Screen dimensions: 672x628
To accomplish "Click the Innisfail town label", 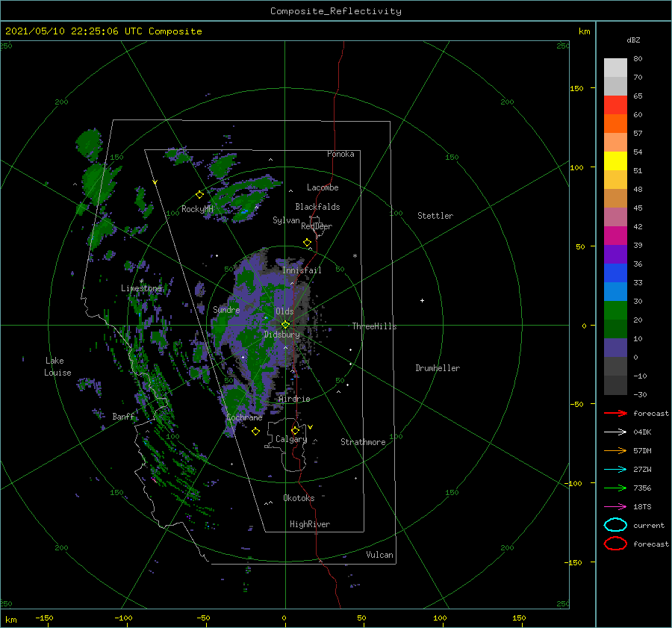I will (x=302, y=270).
